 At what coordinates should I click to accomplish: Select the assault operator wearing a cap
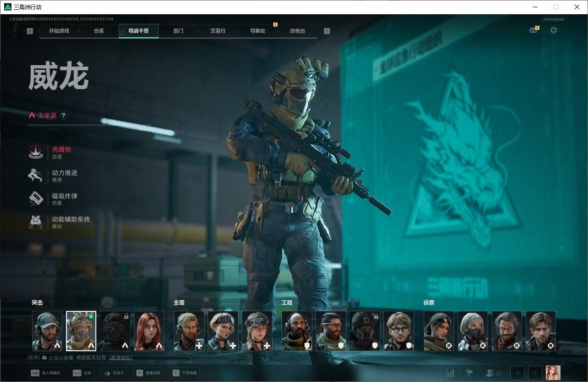click(47, 331)
